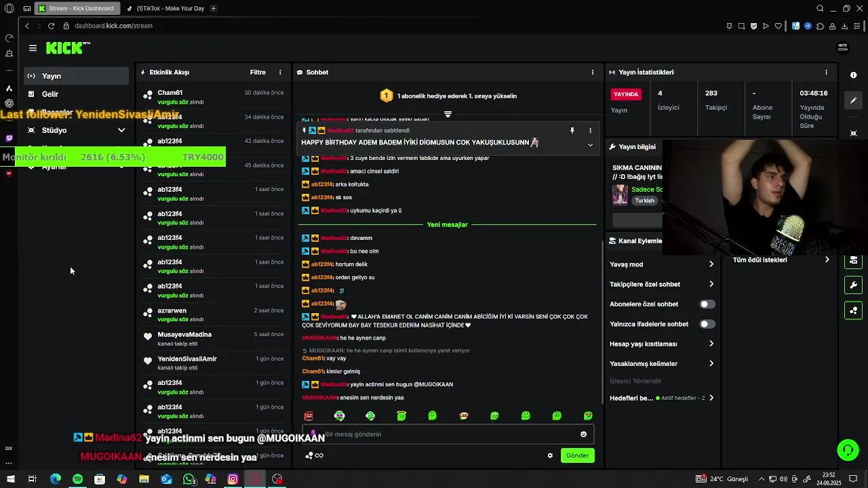Image resolution: width=868 pixels, height=488 pixels.
Task: Collapse the chat leaderboard handle
Action: (448, 114)
